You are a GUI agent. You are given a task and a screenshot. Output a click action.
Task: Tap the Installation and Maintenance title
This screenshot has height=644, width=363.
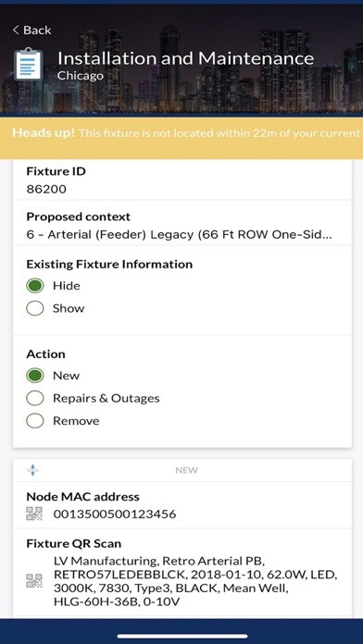185,58
